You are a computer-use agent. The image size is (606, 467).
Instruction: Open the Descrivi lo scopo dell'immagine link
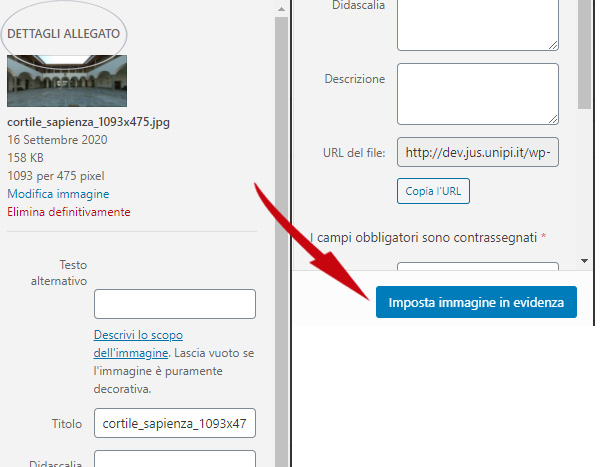coord(138,344)
